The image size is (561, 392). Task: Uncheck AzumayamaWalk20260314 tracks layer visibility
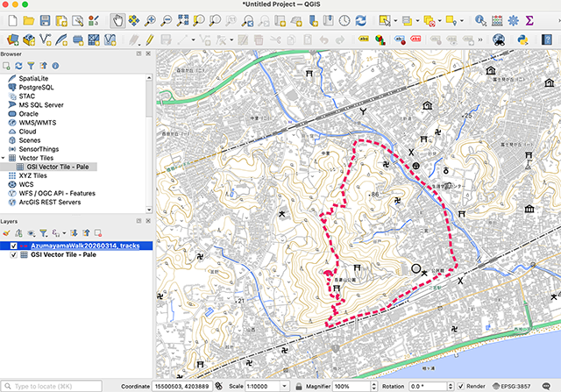[14, 246]
